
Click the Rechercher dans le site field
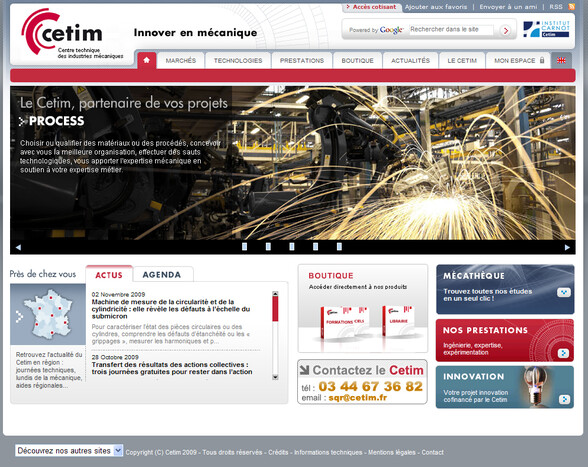tap(451, 30)
